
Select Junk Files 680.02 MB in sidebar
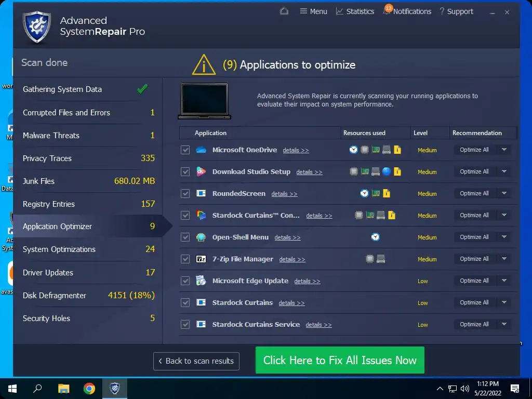(88, 181)
